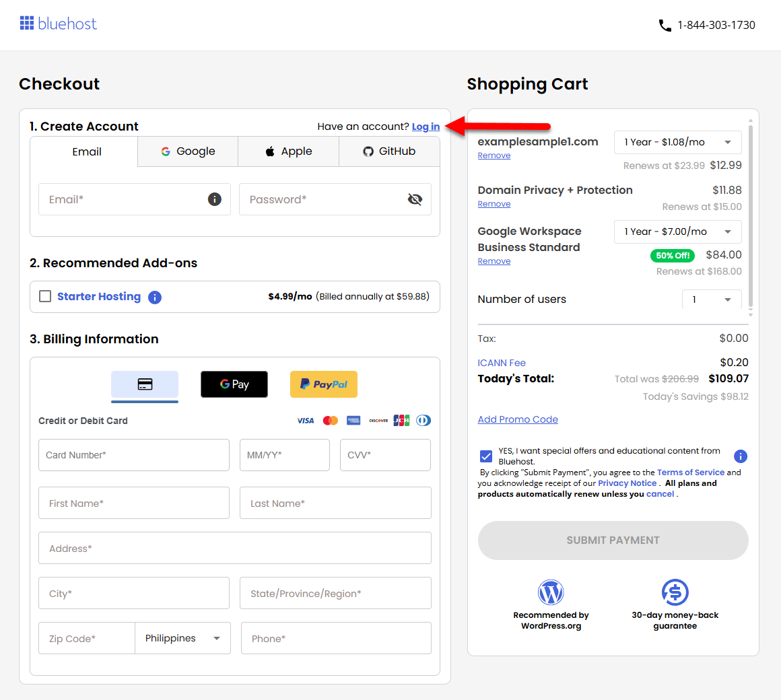This screenshot has width=781, height=700.
Task: Click Starter Hosting info icon
Action: (x=155, y=297)
